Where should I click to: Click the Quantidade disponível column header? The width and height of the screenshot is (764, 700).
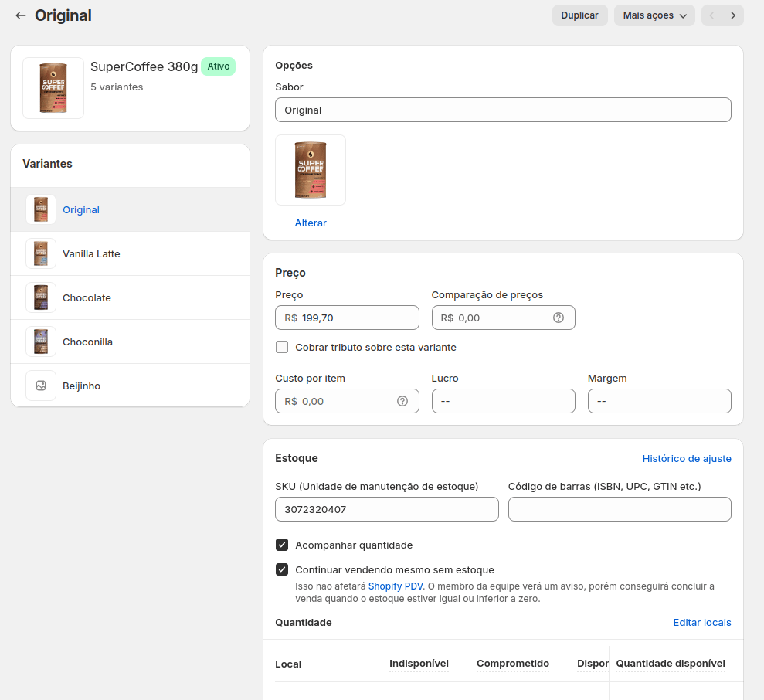[671, 664]
